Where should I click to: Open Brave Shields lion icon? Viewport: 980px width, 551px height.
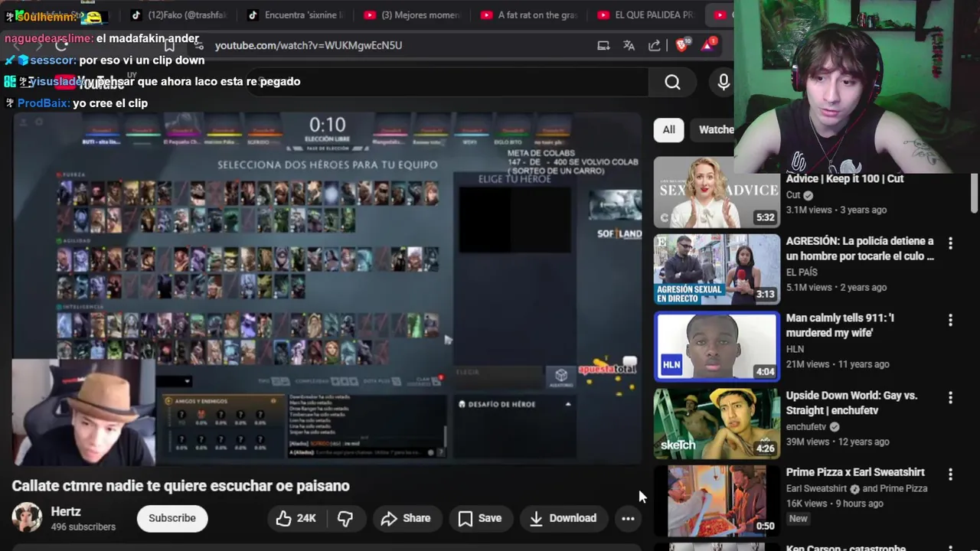pos(681,45)
